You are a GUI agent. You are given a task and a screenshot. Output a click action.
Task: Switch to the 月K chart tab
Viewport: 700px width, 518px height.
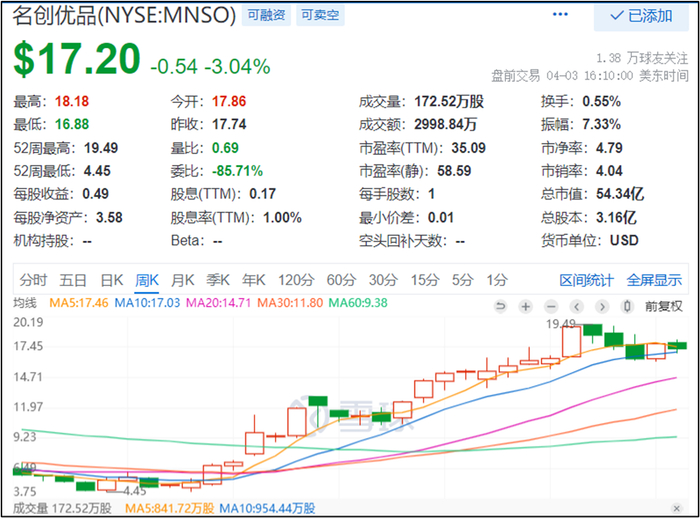pyautogui.click(x=183, y=280)
